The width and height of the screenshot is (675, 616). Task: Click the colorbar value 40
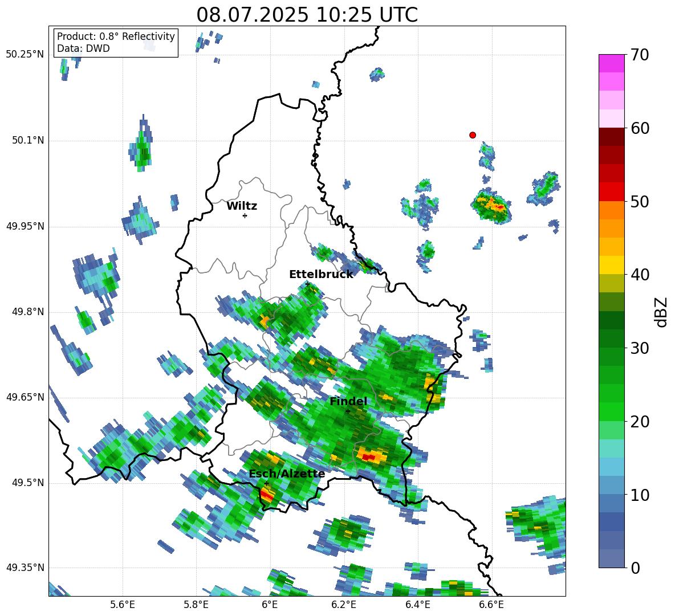click(640, 275)
